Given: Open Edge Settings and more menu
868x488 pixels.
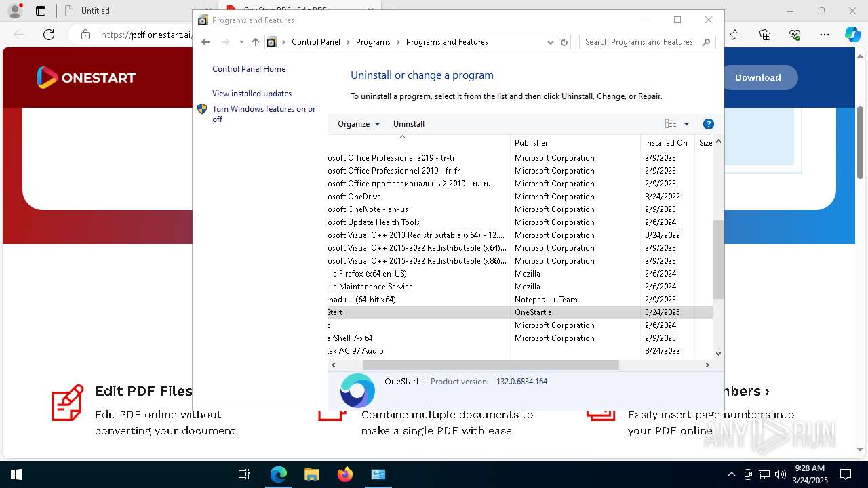Looking at the screenshot, I should pos(825,35).
